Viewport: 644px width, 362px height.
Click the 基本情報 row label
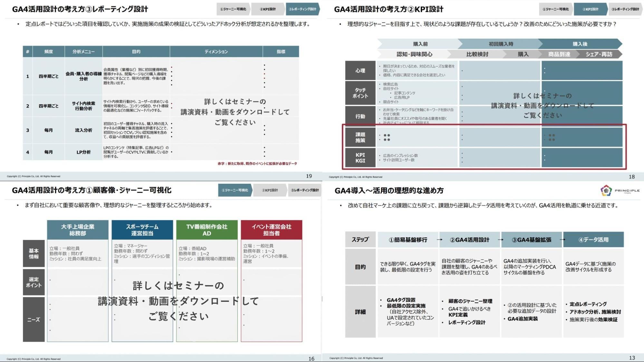point(34,254)
